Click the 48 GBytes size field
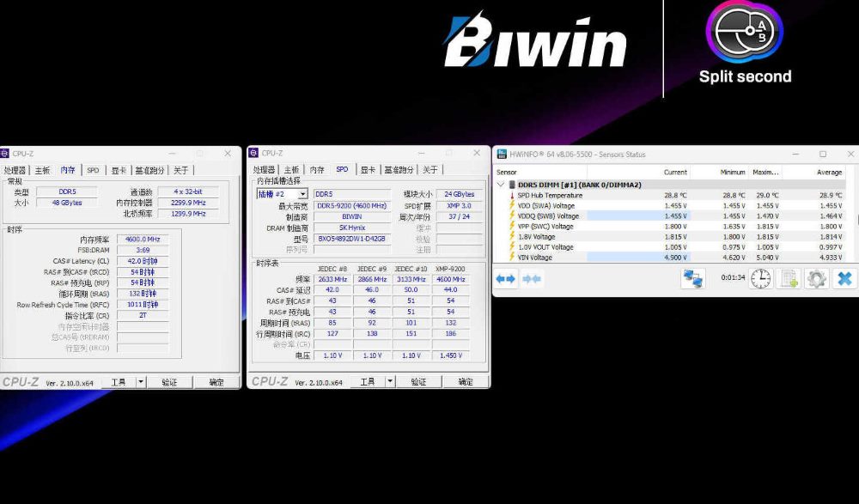 tap(67, 203)
